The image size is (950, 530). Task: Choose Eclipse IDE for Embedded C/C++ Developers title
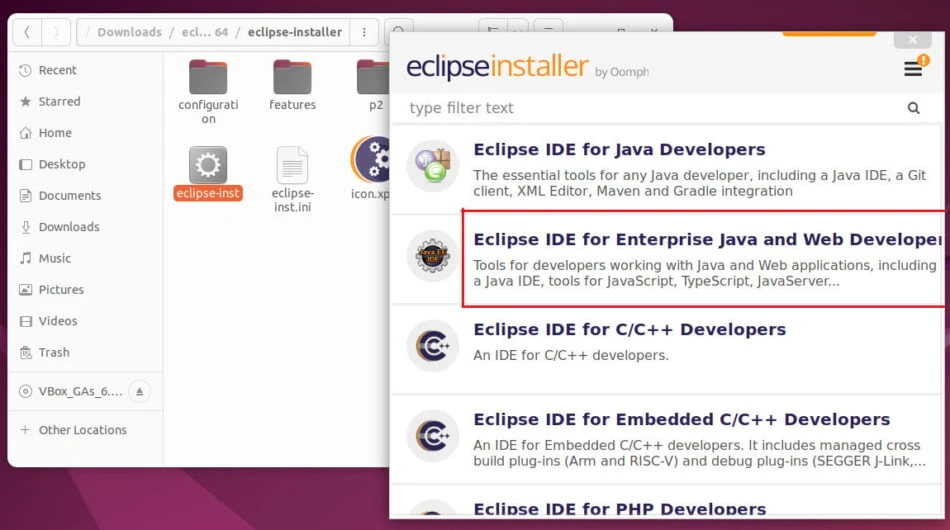point(681,420)
